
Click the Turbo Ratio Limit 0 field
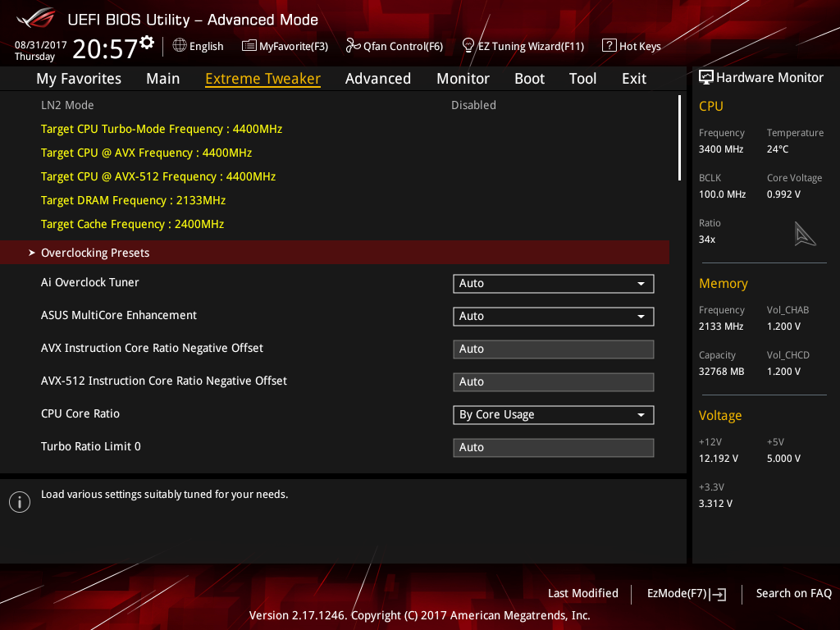coord(553,448)
